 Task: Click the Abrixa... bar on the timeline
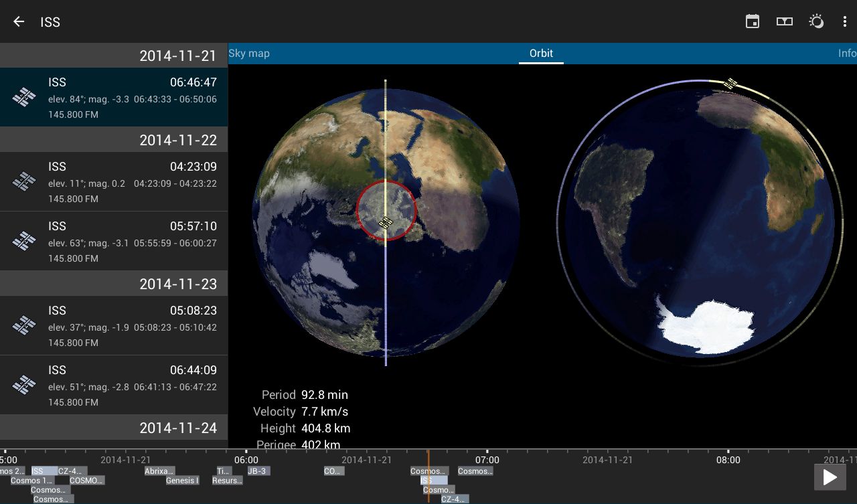coord(159,471)
